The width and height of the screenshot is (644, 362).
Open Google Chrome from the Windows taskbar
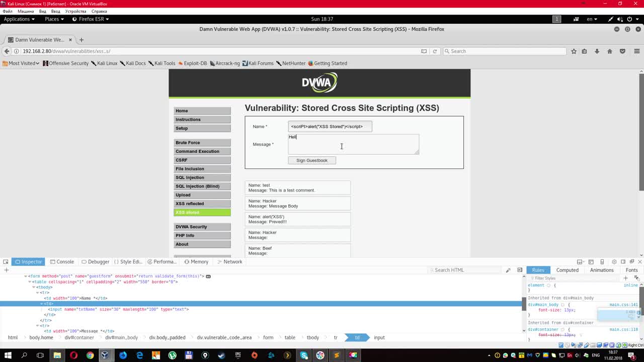coord(90,355)
